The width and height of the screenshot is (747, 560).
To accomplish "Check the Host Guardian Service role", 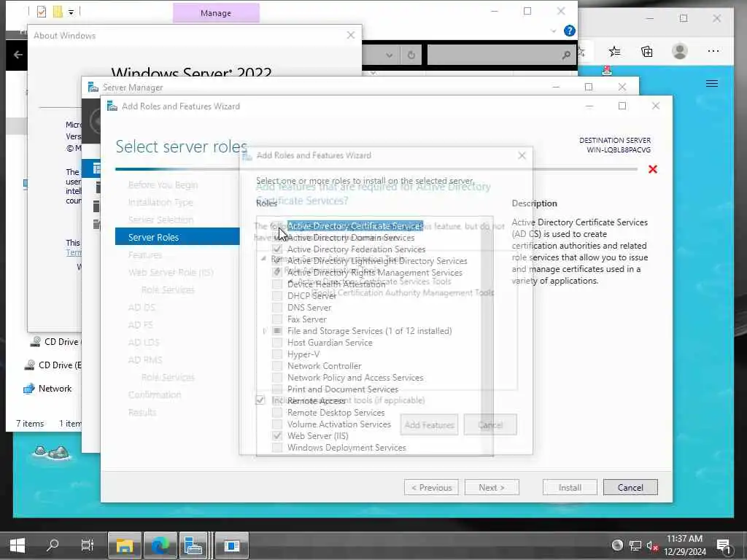I will (277, 343).
